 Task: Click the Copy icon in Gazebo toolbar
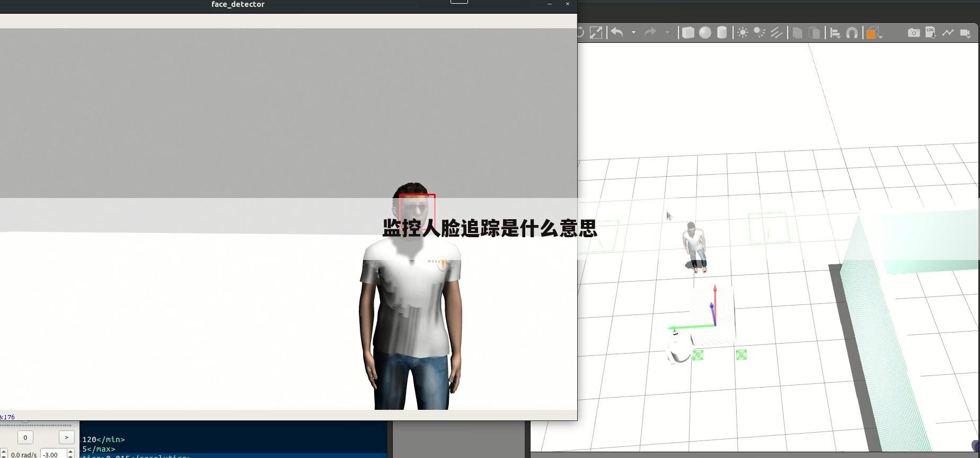(x=797, y=33)
